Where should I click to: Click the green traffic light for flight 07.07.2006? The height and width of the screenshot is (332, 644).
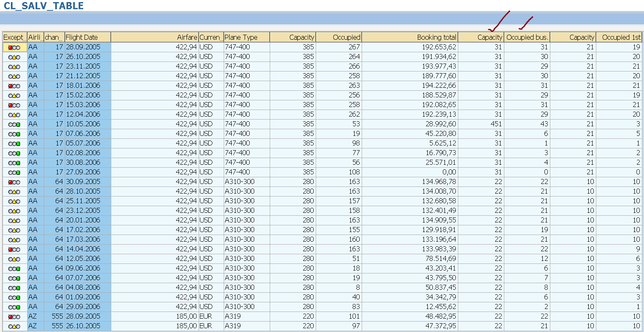coord(14,278)
